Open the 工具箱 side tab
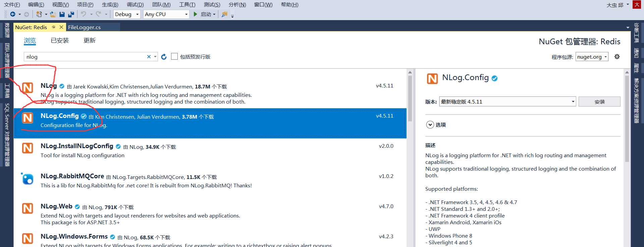Screen dimensions: 644x247 [x=7, y=90]
